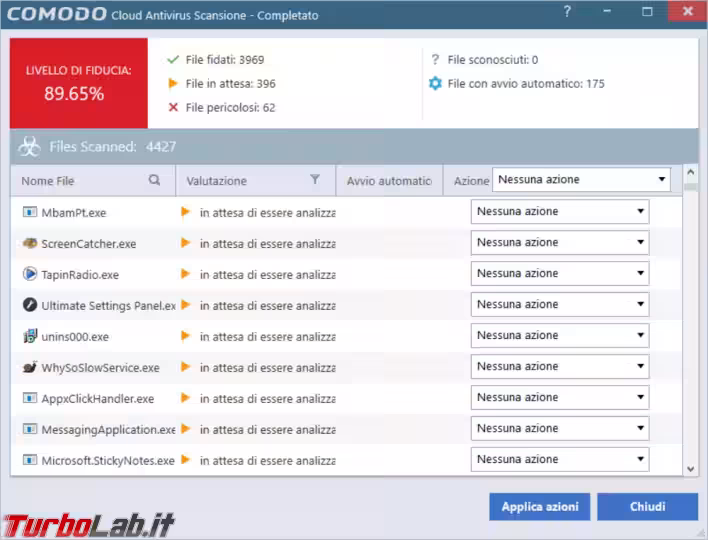Select the MessagingApplication.exe file name
The image size is (708, 540).
108,429
